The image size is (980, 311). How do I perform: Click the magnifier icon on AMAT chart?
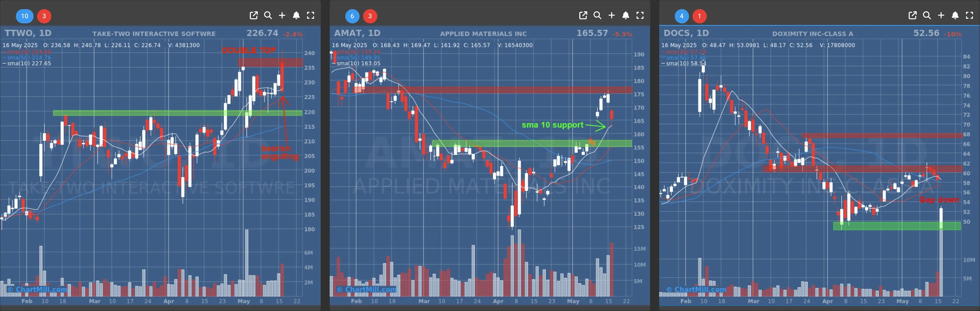tap(597, 15)
